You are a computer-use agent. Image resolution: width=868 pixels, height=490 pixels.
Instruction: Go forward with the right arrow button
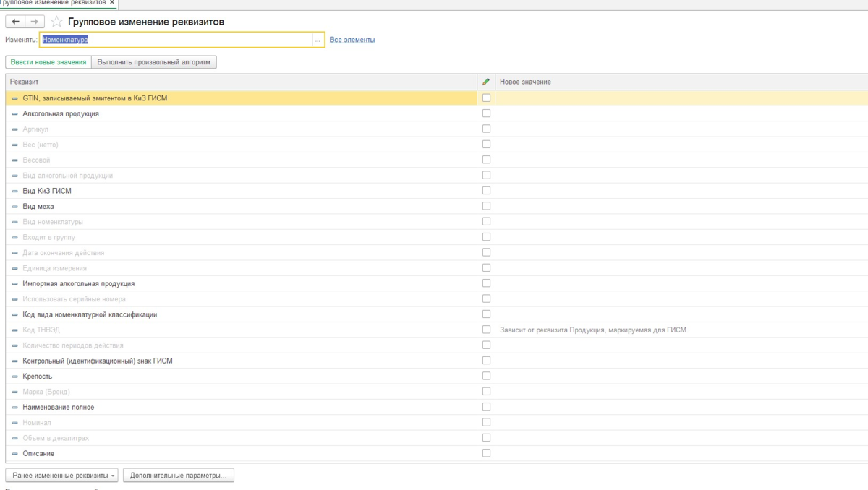pyautogui.click(x=34, y=22)
